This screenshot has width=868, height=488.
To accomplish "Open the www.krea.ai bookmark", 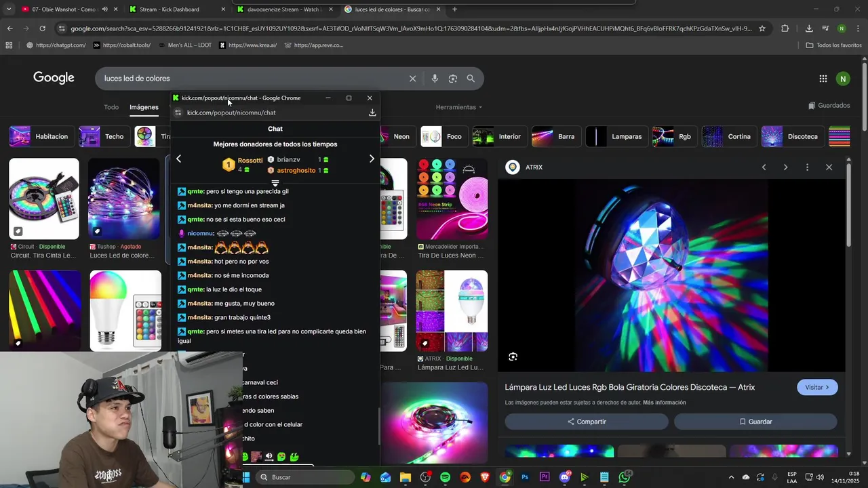I will pos(248,45).
